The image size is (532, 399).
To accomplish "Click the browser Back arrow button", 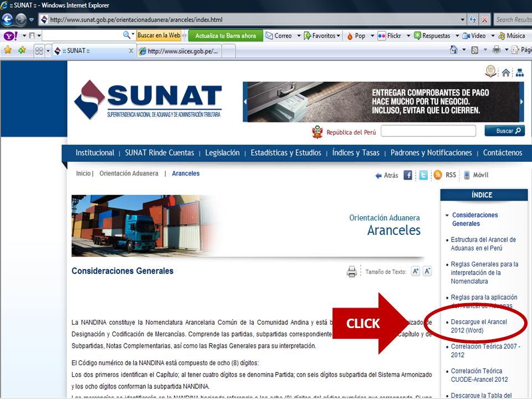I will pos(7,20).
